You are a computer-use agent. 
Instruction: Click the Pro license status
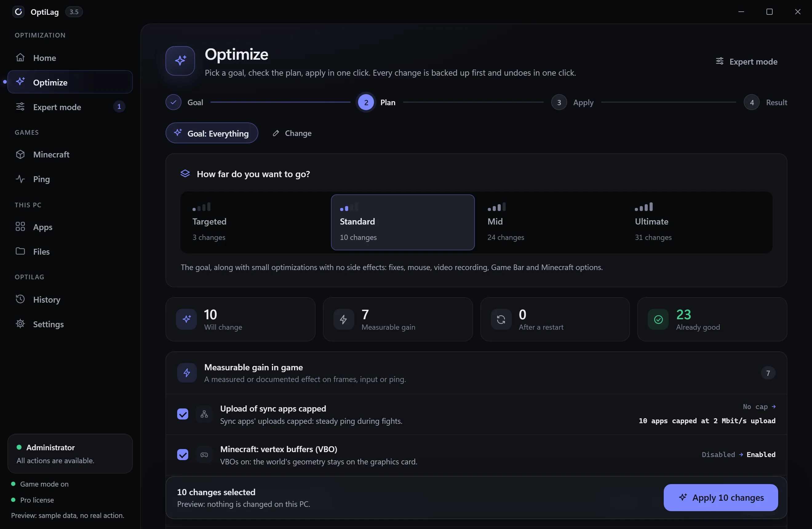click(x=32, y=500)
